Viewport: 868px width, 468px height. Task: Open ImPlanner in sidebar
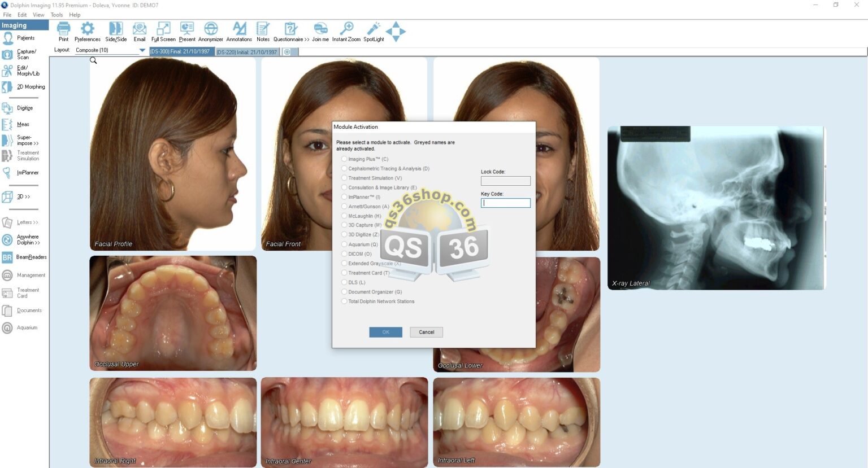point(21,173)
